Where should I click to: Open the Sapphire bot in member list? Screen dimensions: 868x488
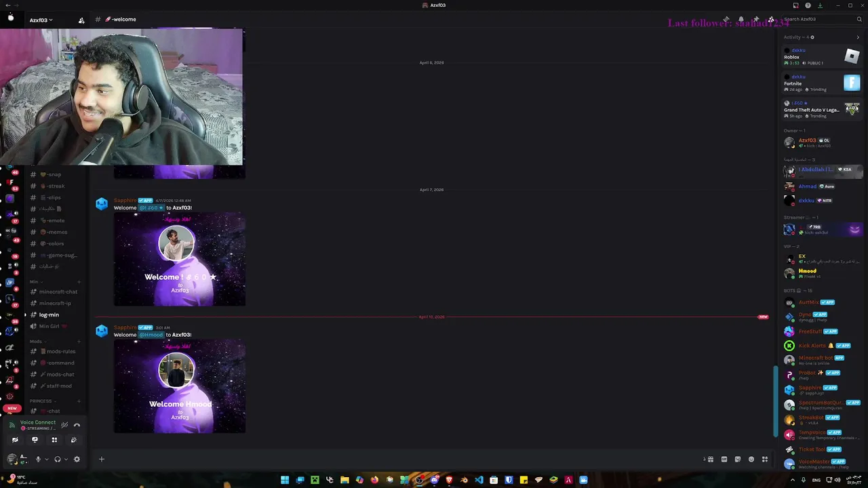pos(822,390)
